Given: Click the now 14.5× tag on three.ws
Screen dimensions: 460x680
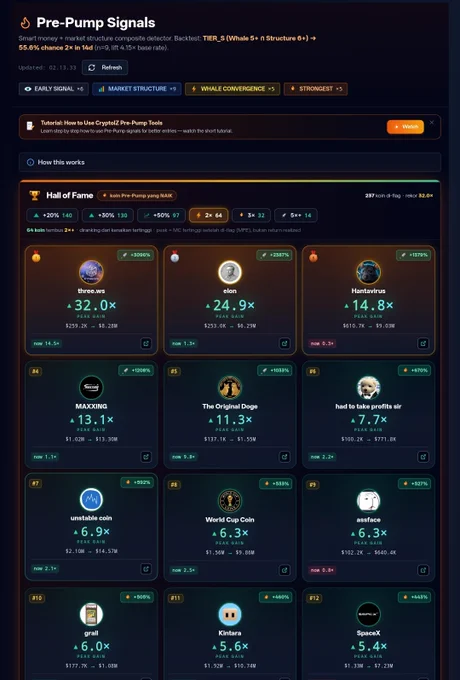Looking at the screenshot, I should 46,343.
